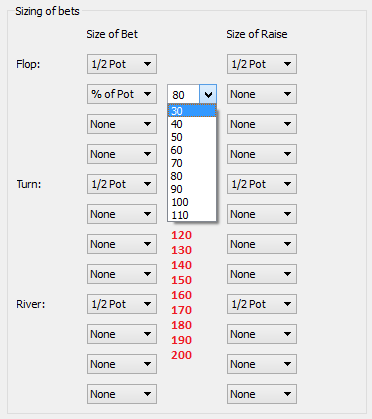372x419 pixels.
Task: Choose 50 from the percentage dropdown list
Action: [x=192, y=137]
